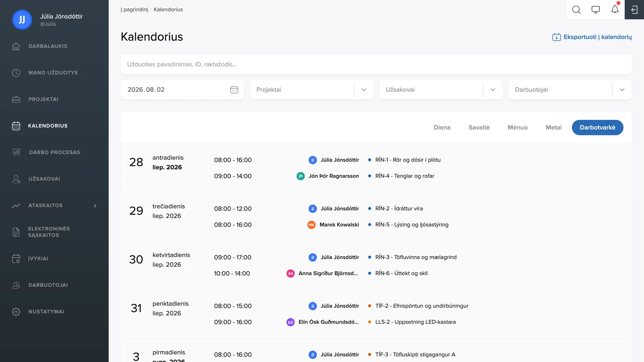Click the date field 2026.08.02
The width and height of the screenshot is (644, 362).
[x=182, y=90]
